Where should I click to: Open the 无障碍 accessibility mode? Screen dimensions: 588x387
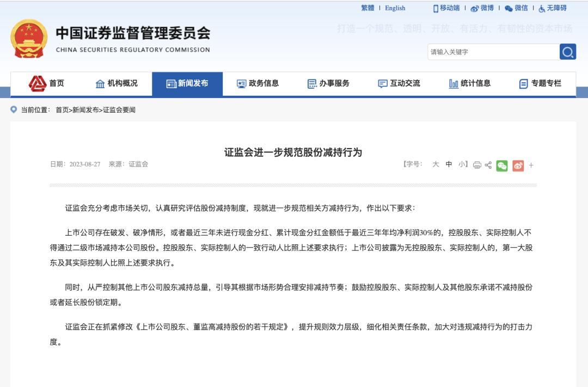[552, 8]
